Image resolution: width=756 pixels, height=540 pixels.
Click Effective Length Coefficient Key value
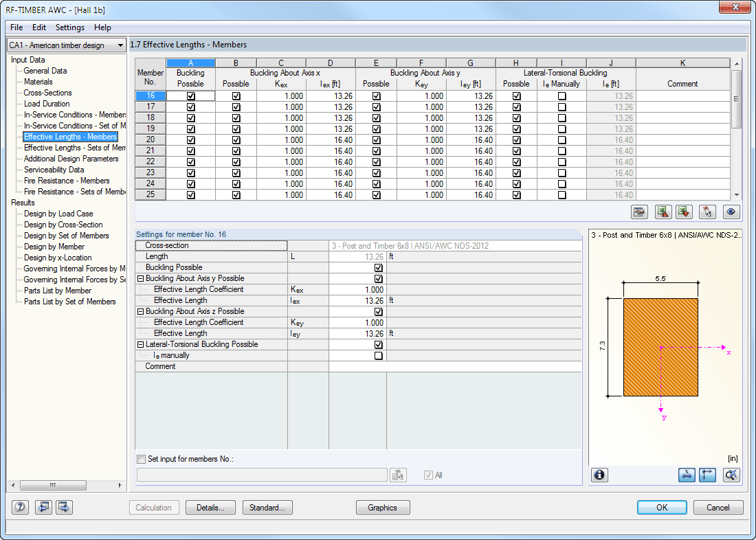(358, 322)
